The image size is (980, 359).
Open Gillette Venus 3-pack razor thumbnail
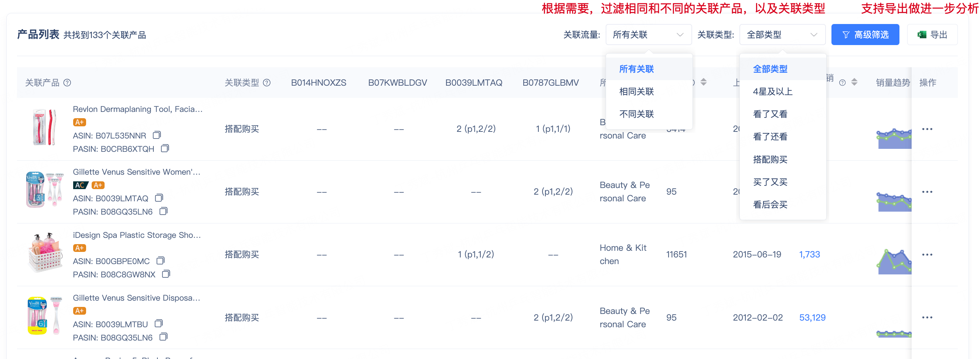[x=44, y=189]
